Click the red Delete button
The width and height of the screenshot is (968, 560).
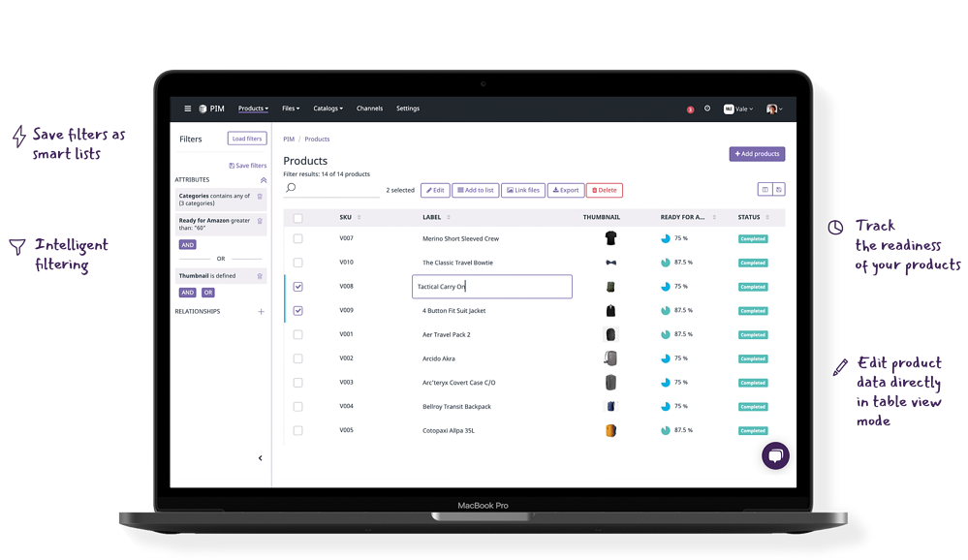[x=605, y=190]
